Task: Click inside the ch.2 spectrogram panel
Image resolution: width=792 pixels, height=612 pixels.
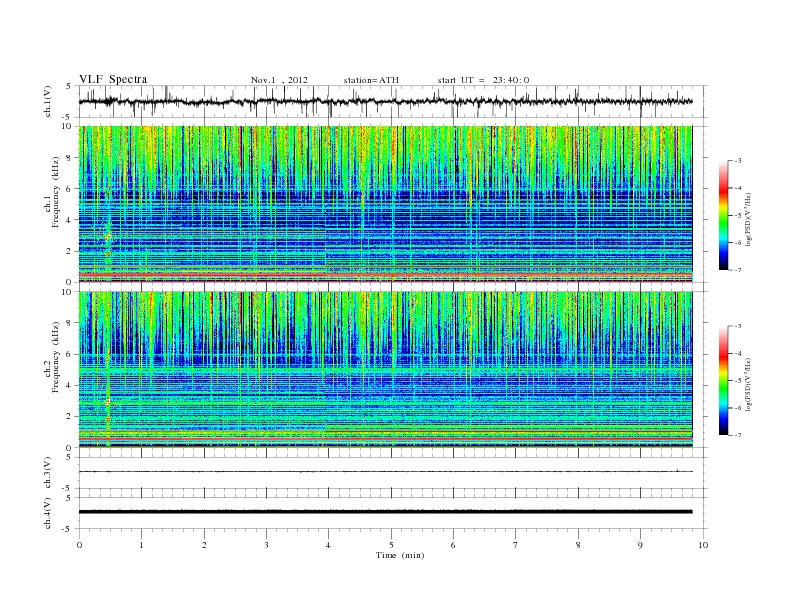Action: 385,369
